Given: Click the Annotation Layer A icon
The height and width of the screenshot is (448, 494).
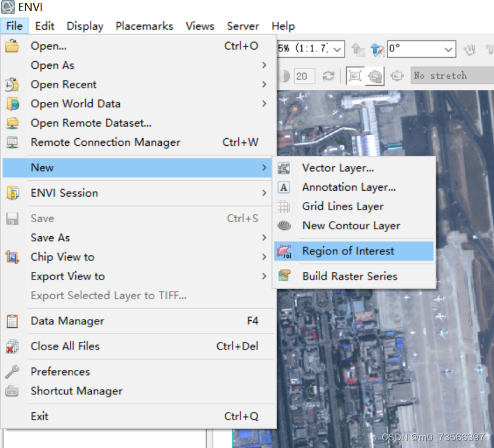Looking at the screenshot, I should tap(284, 187).
